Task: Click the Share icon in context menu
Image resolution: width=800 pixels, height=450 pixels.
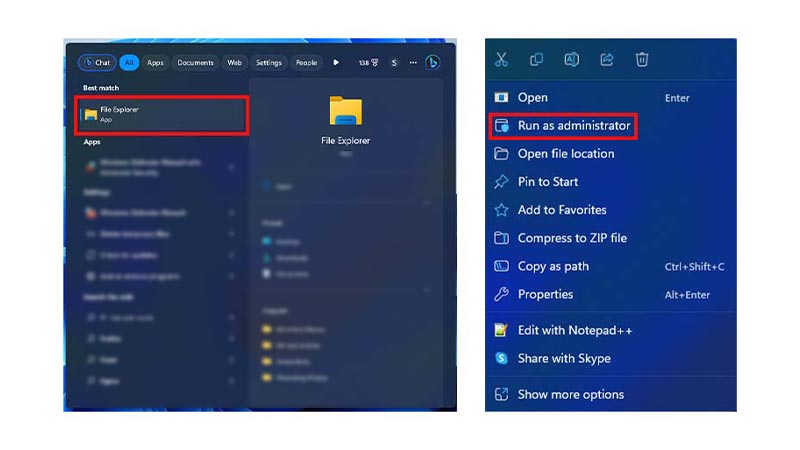Action: coord(607,60)
